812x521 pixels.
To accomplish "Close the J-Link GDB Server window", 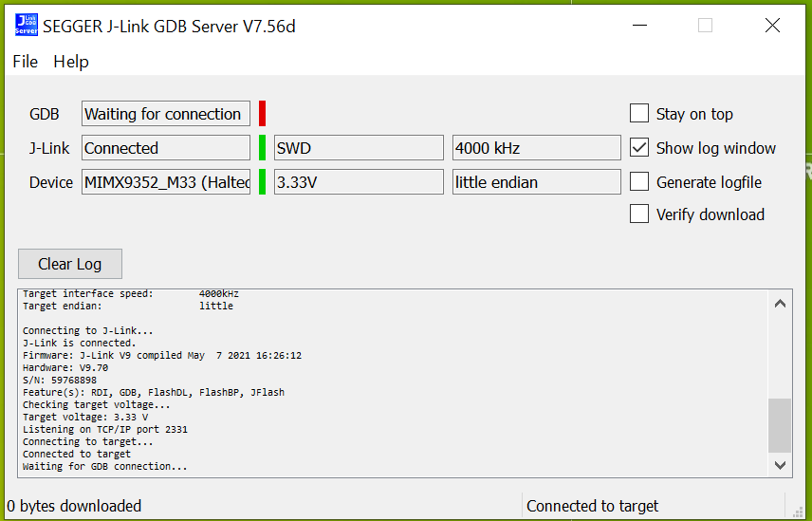I will [x=772, y=26].
